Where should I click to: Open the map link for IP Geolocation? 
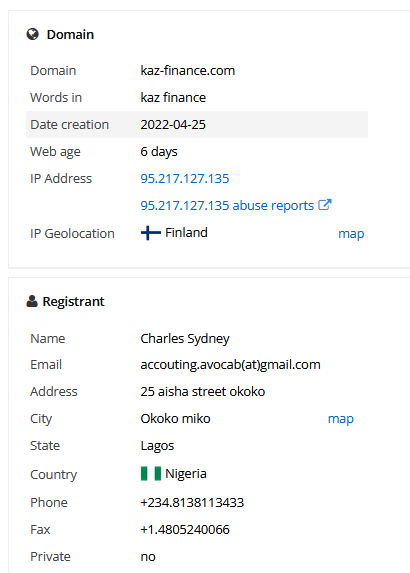pos(351,234)
